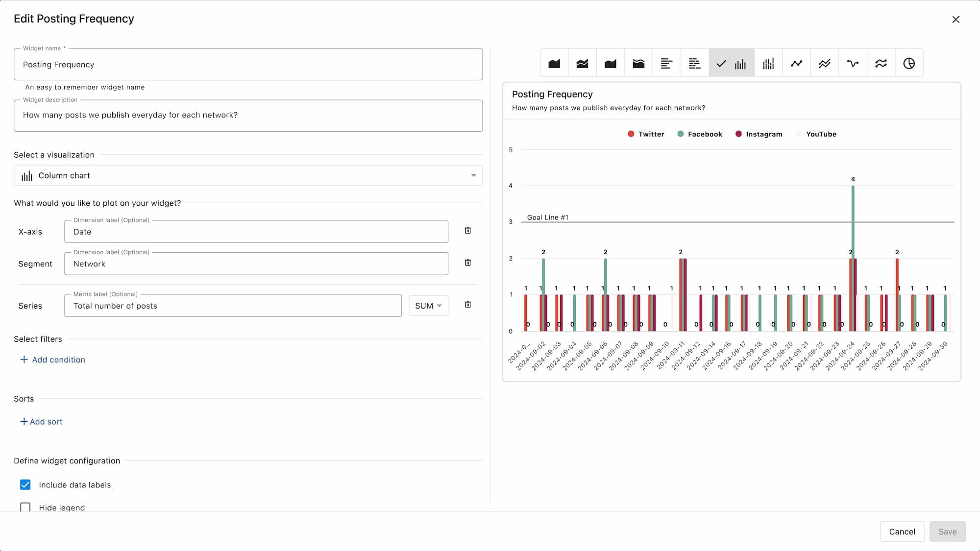Screen dimensions: 980x551
Task: Select the currently active column chart tab
Action: coord(732,63)
